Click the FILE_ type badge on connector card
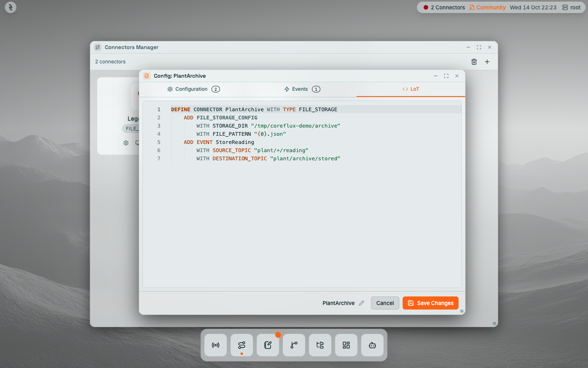 click(131, 128)
